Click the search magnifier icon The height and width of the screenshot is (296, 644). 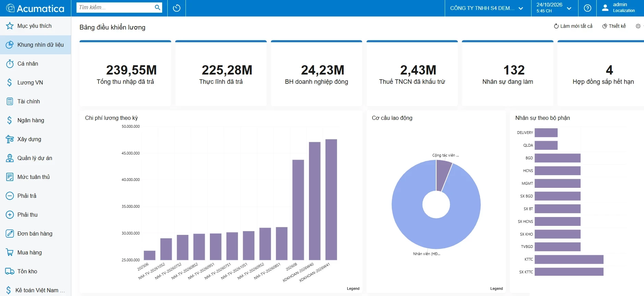(x=157, y=8)
